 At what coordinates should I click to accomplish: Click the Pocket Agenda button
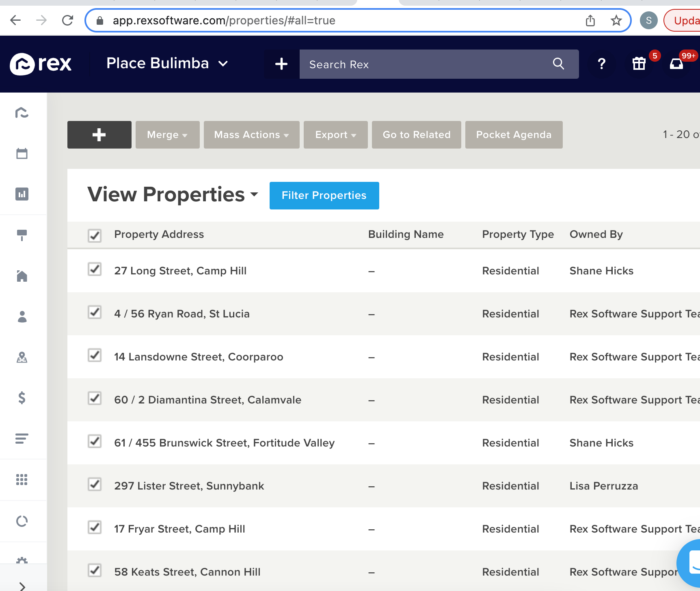point(514,135)
